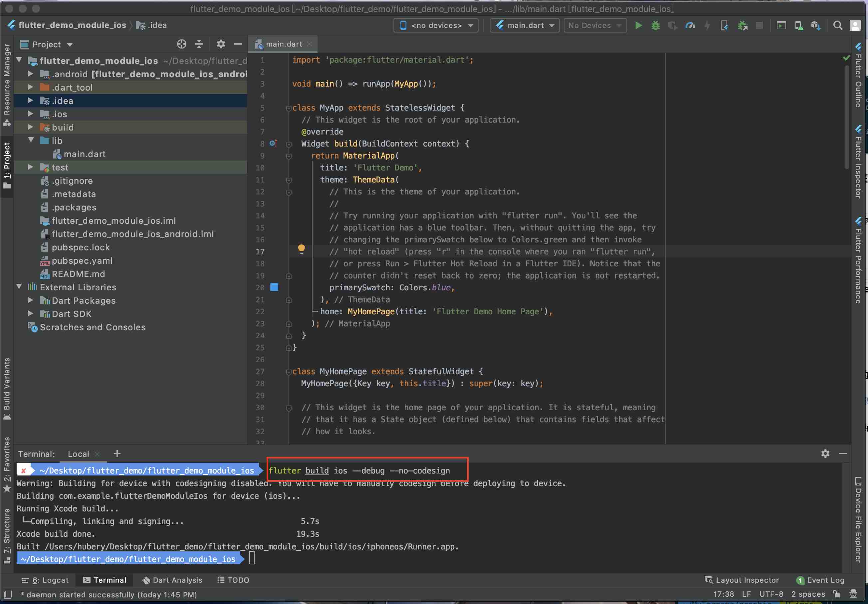868x604 pixels.
Task: Click the Flutter profile speedometer icon
Action: pyautogui.click(x=690, y=25)
